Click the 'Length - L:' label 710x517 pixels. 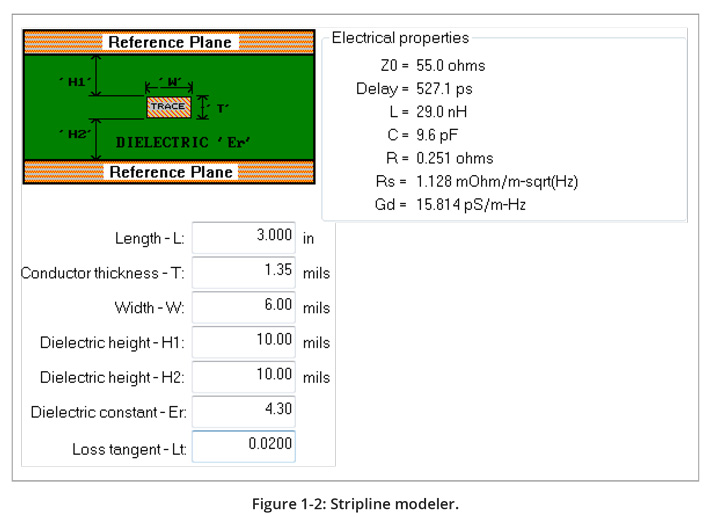(149, 238)
